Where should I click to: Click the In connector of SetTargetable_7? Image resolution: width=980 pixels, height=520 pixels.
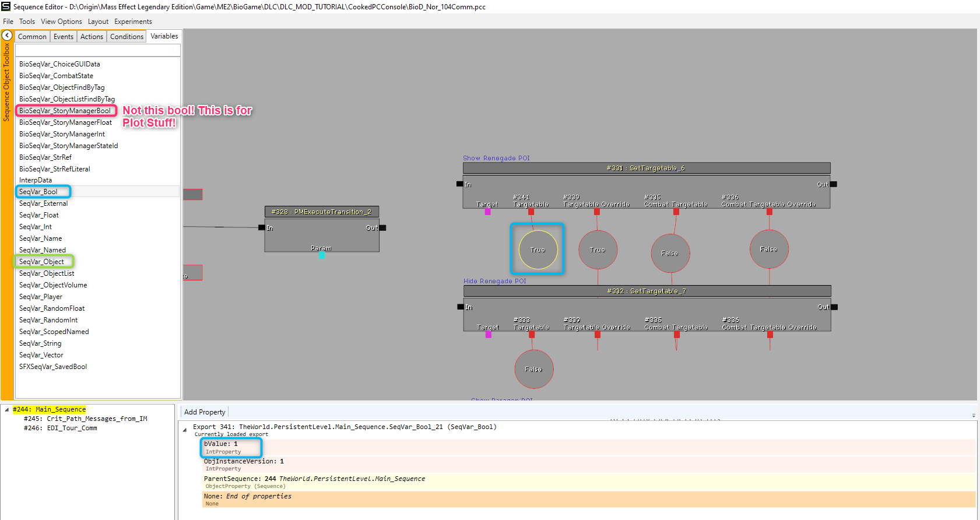click(461, 307)
